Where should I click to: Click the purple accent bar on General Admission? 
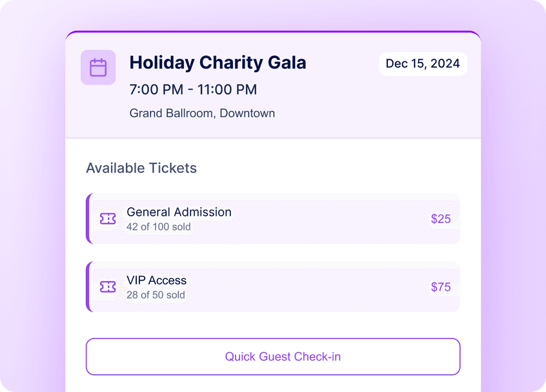(88, 219)
